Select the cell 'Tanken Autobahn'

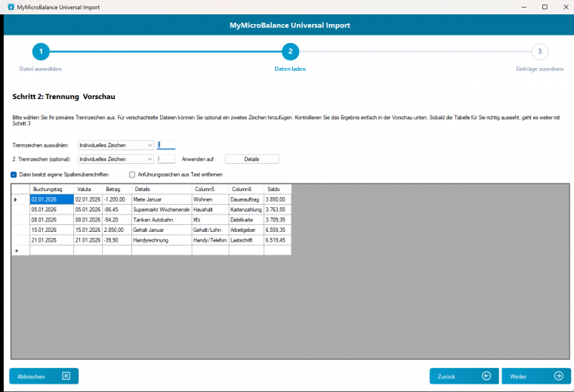(162, 220)
